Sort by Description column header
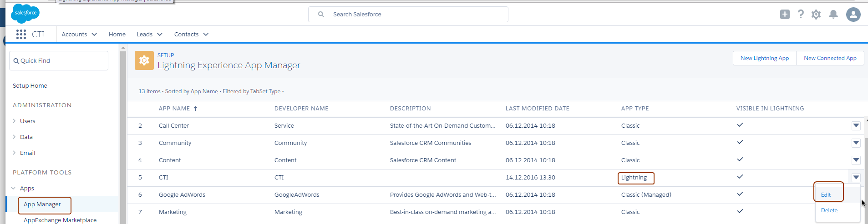 pyautogui.click(x=410, y=109)
